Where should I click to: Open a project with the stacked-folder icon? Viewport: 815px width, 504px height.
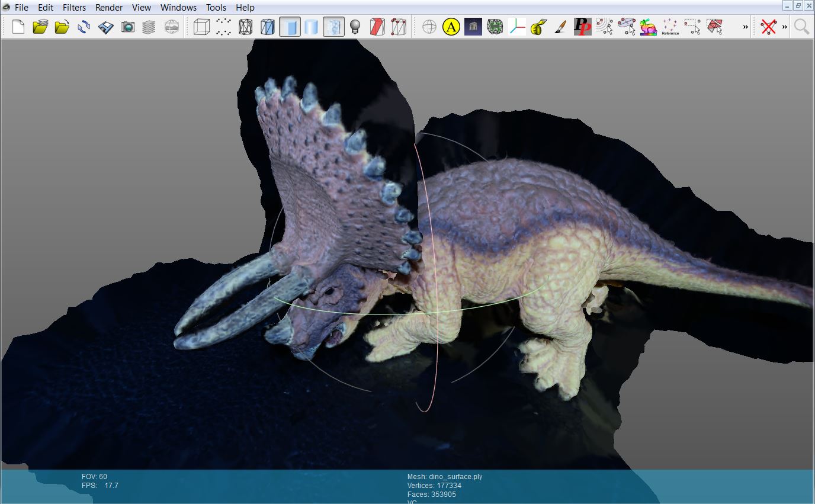[40, 27]
